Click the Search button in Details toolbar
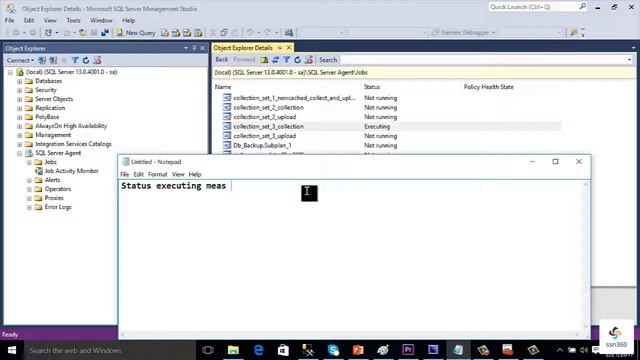 click(328, 60)
